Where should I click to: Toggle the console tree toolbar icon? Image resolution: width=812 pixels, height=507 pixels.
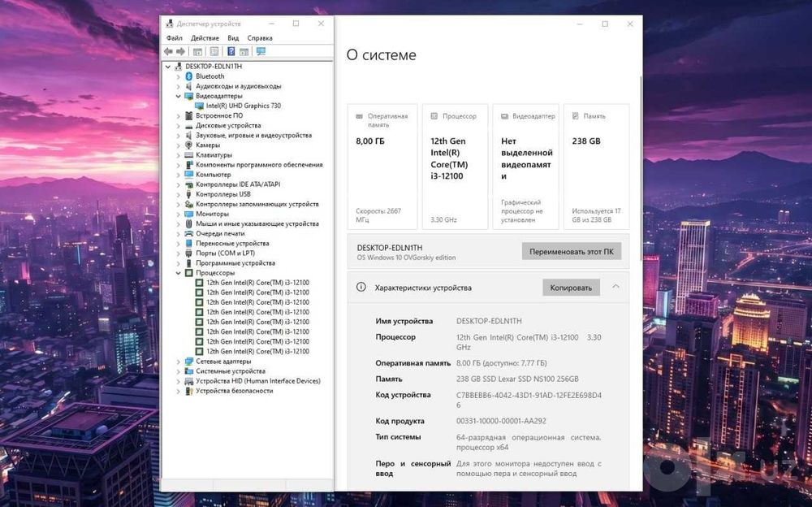(x=197, y=51)
